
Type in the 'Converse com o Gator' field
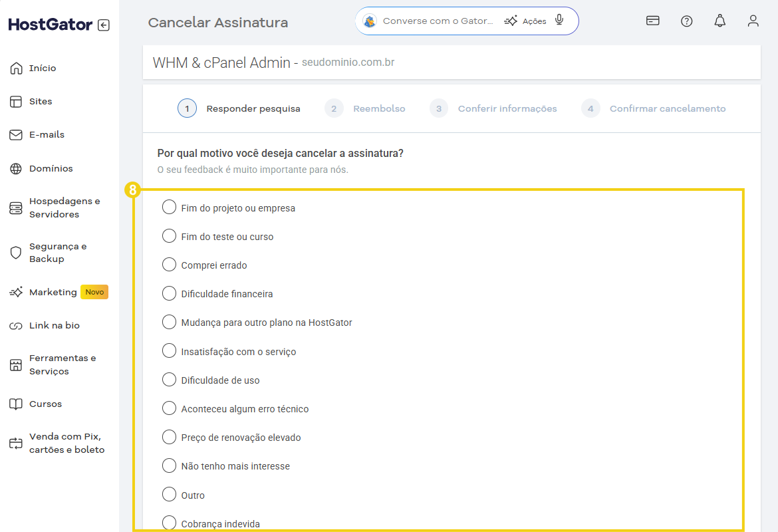click(x=438, y=21)
